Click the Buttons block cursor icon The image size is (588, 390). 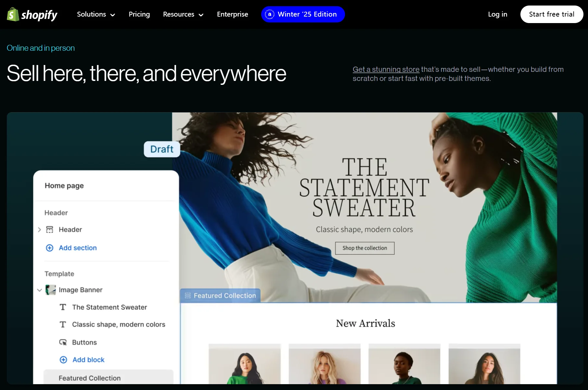coord(63,343)
